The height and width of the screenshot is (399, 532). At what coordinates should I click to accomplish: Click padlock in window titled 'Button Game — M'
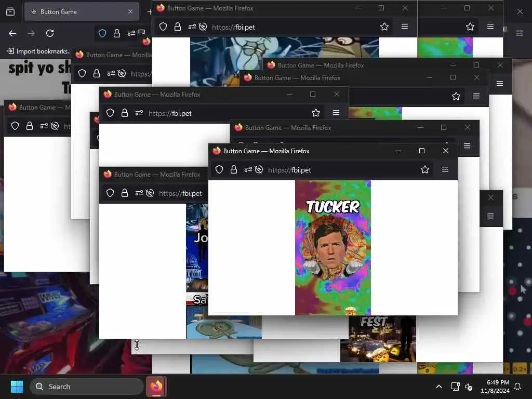coord(30,126)
